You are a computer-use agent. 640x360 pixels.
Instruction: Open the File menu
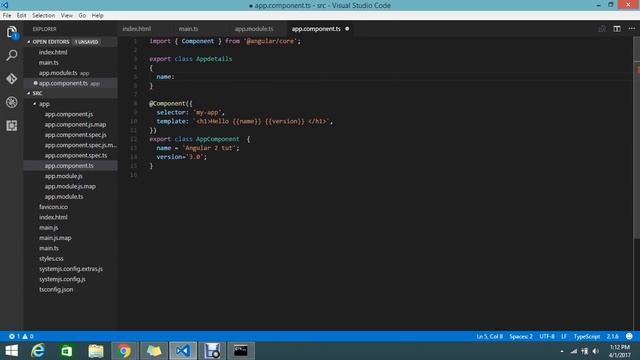click(7, 16)
